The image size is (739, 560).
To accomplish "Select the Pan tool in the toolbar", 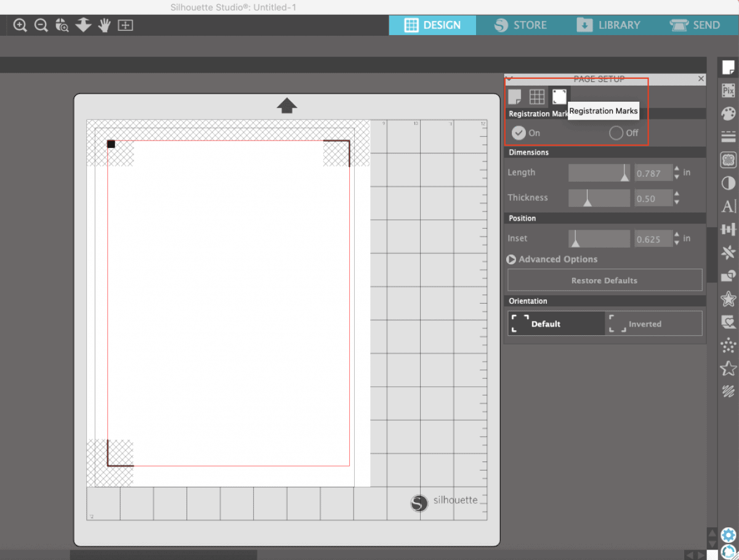I will point(104,25).
